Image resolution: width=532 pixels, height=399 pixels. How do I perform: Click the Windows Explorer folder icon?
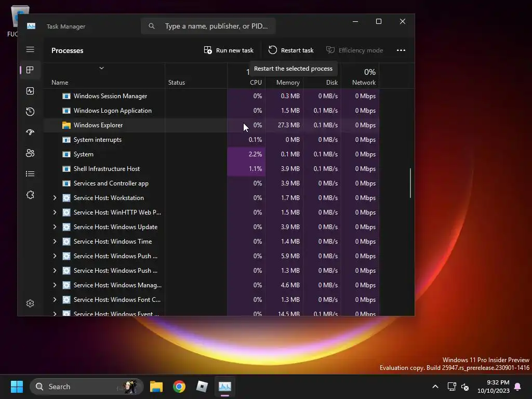[66, 125]
